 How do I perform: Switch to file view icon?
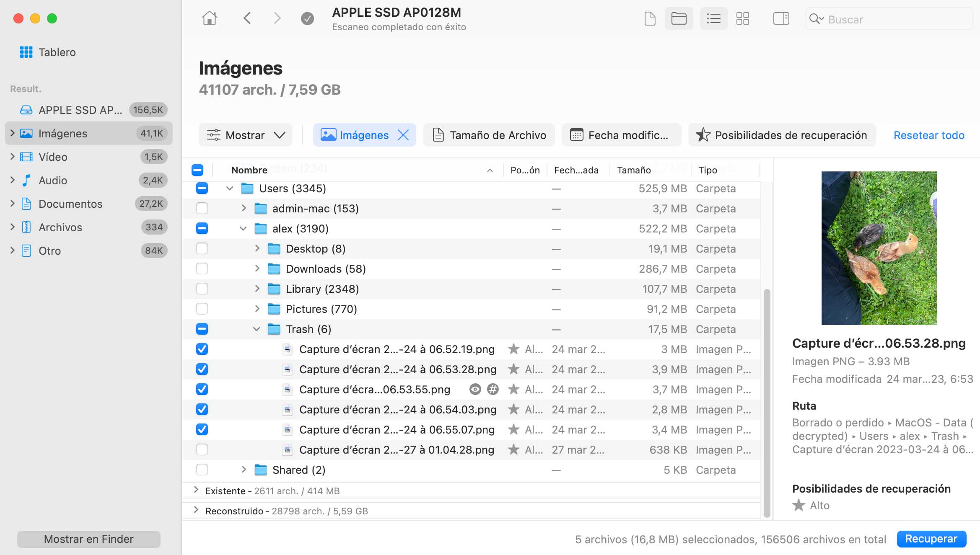[x=650, y=18]
